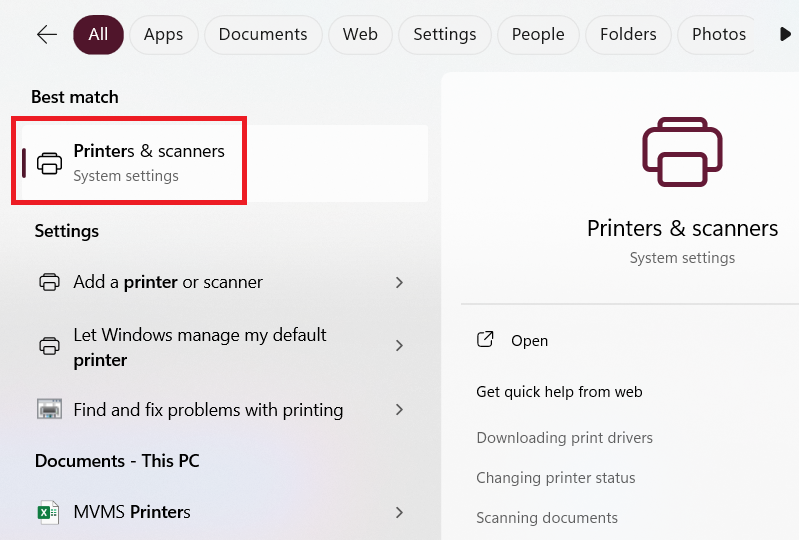Image resolution: width=799 pixels, height=540 pixels.
Task: Show more filter tabs with the right arrow
Action: [x=785, y=35]
